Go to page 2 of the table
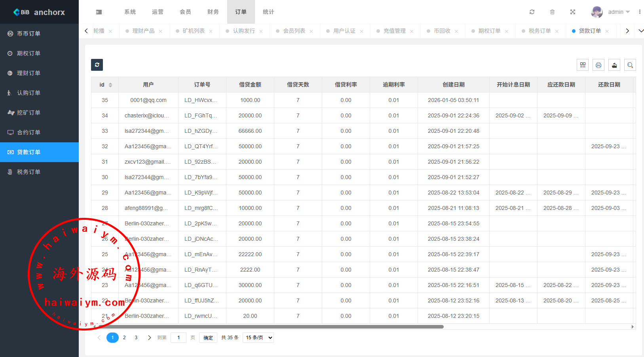 tap(124, 338)
